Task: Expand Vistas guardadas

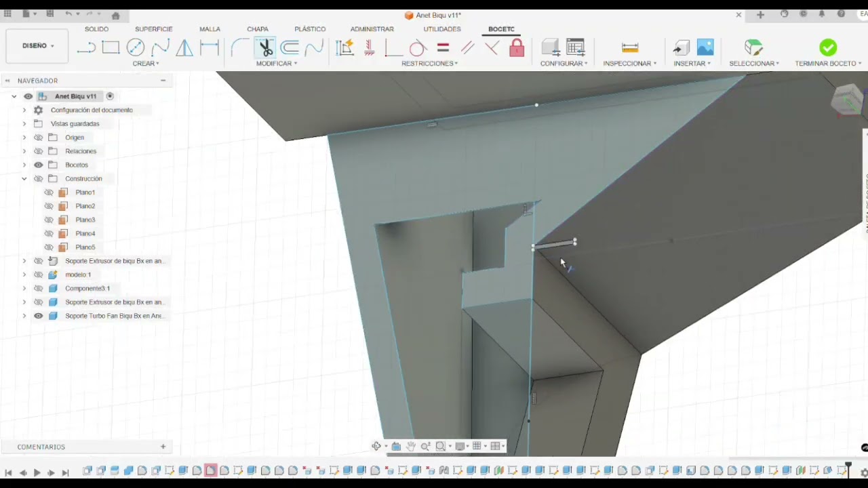Action: 24,124
